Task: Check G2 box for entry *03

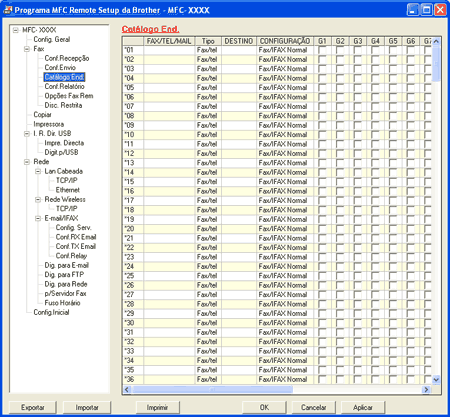Action: tap(340, 69)
